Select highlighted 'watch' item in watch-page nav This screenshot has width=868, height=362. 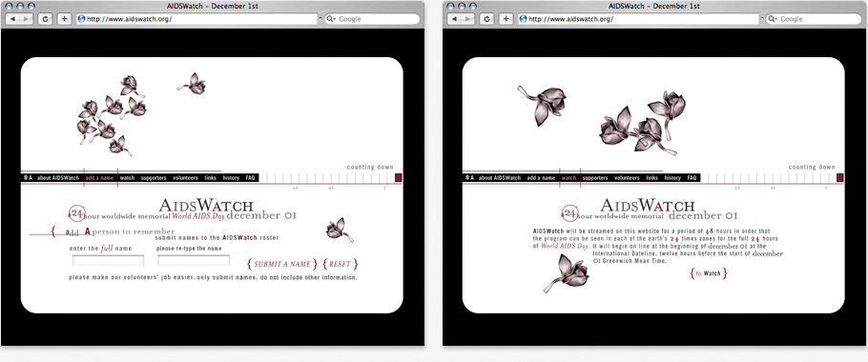pyautogui.click(x=569, y=178)
